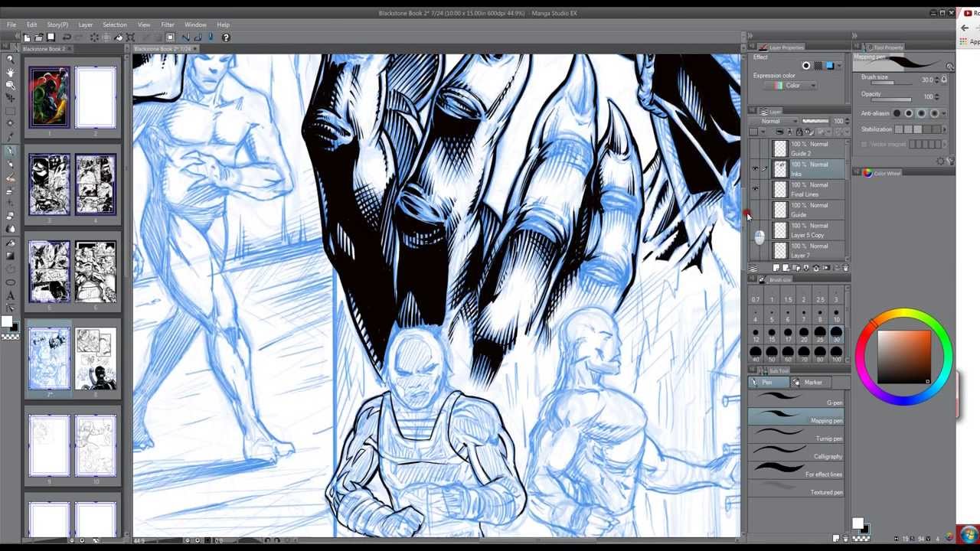This screenshot has height=551, width=980.
Task: Open the blank page 2 thumbnail
Action: 95,97
